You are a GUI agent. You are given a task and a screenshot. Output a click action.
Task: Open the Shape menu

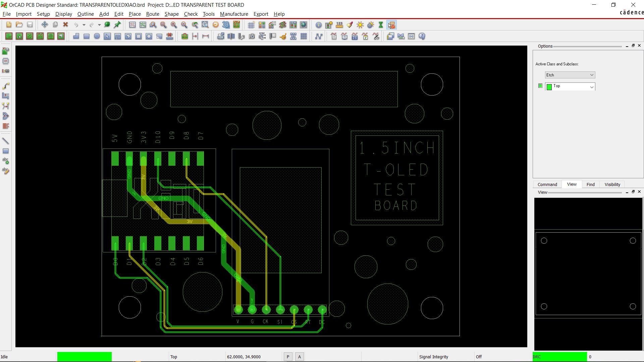tap(171, 14)
